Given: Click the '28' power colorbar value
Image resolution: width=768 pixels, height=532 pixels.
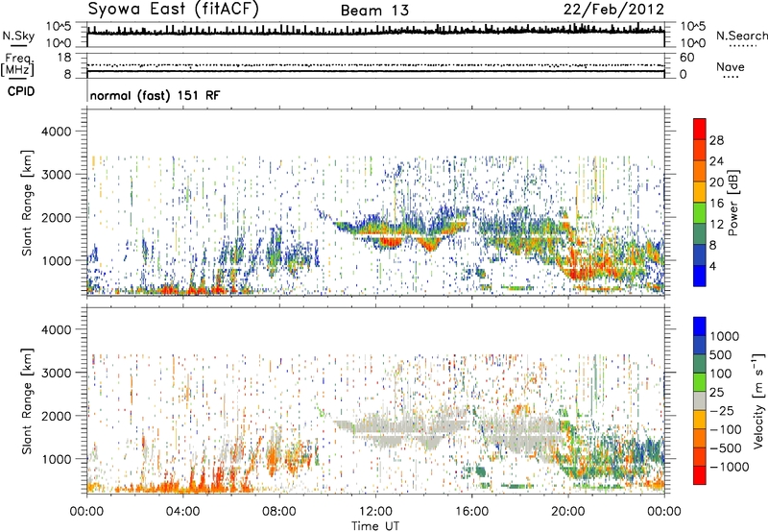Looking at the screenshot, I should [x=716, y=140].
